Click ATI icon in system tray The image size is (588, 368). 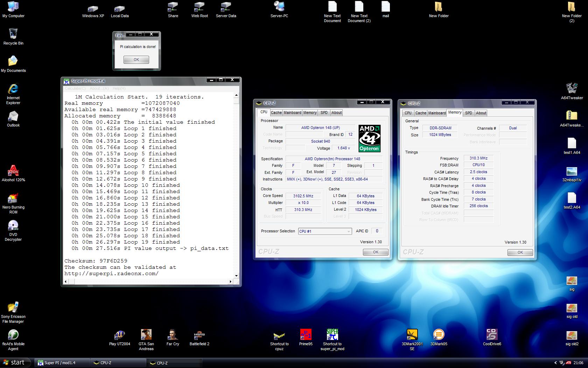coord(569,363)
